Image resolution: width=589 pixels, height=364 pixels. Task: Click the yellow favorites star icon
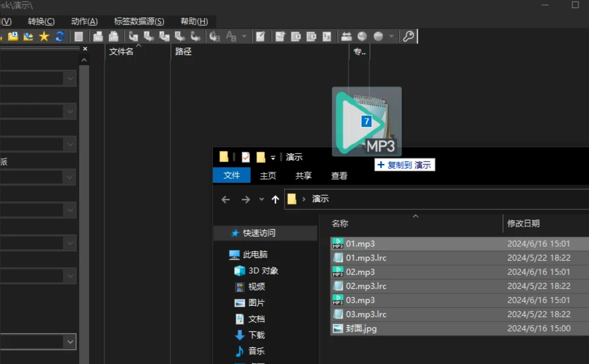44,37
